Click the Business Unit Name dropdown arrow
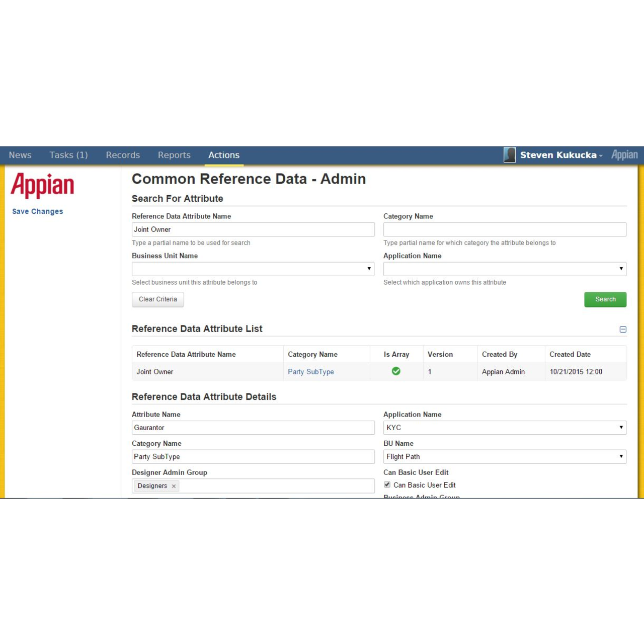This screenshot has width=644, height=644. coord(368,269)
